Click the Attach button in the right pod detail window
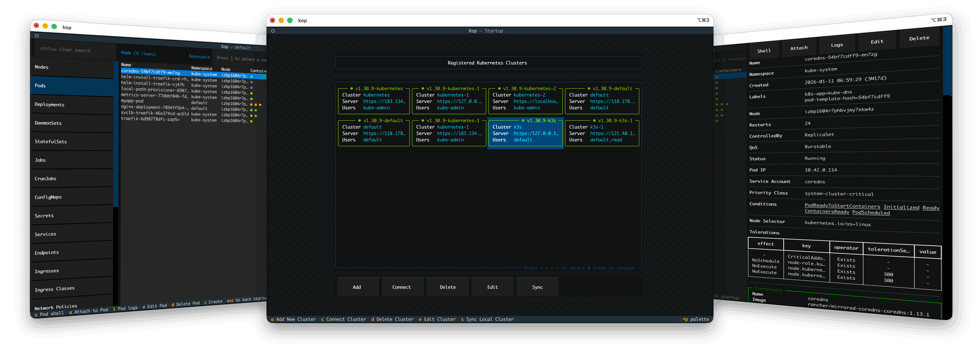 coord(799,48)
